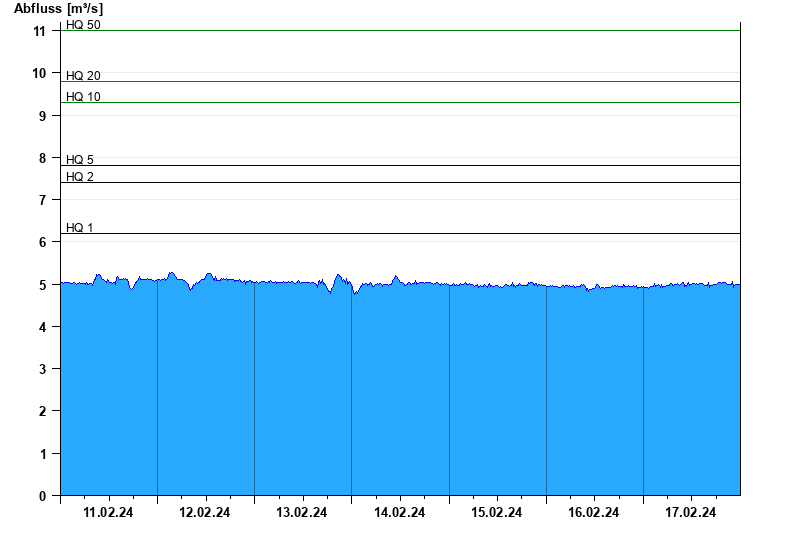The width and height of the screenshot is (800, 550).
Task: Click the y-axis value 1
Action: tap(42, 454)
